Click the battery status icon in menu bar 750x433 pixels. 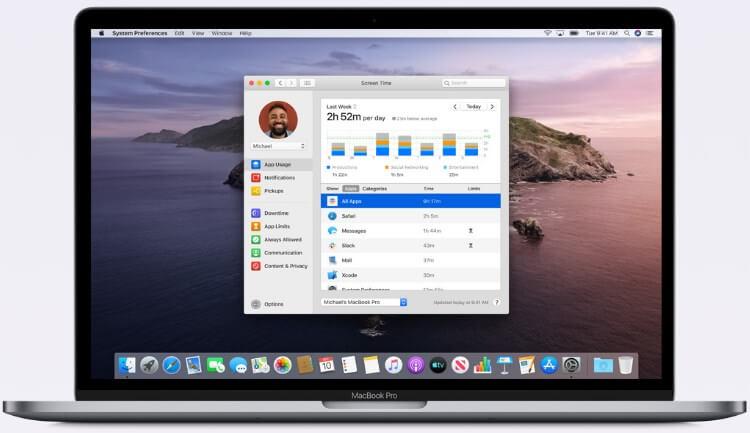[x=574, y=33]
